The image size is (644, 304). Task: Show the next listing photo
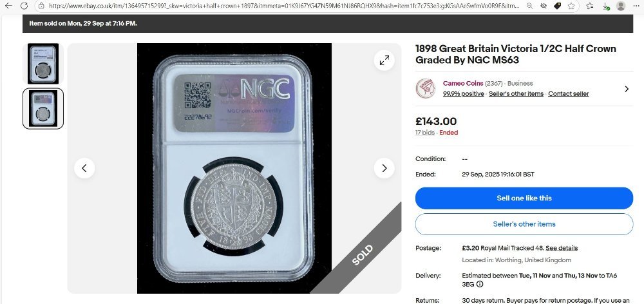pos(384,168)
